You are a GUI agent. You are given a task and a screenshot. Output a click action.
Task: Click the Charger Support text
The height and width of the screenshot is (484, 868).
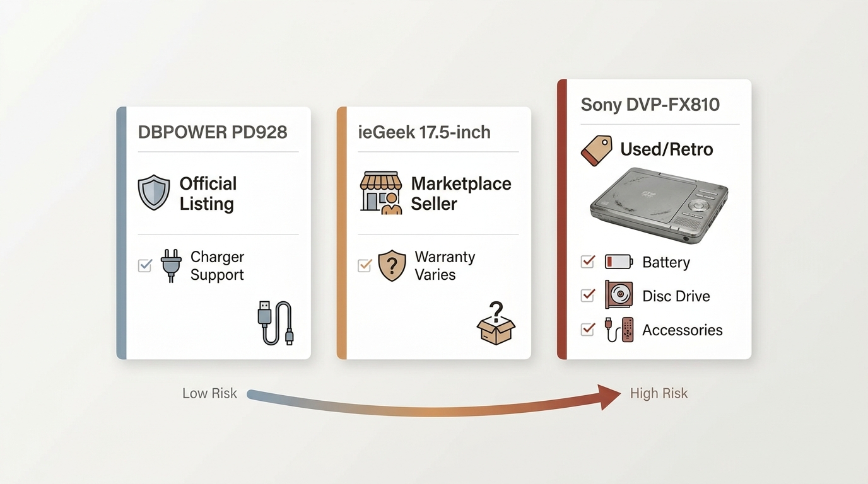[217, 266]
